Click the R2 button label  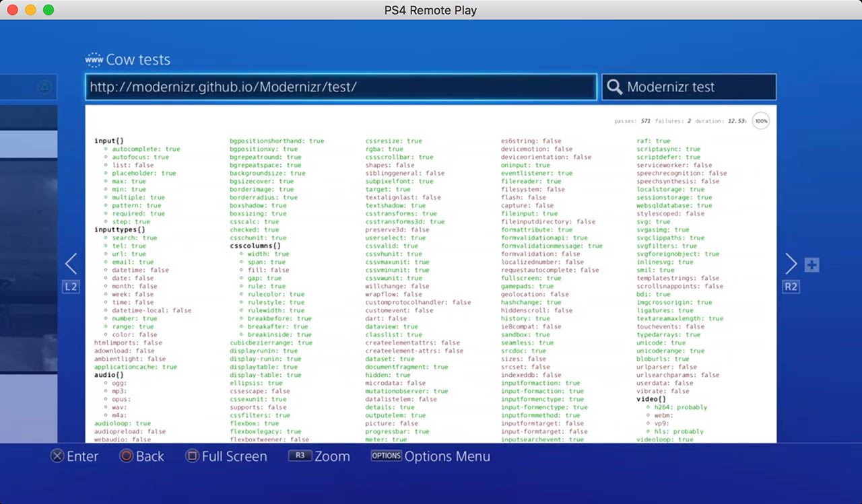(x=791, y=287)
